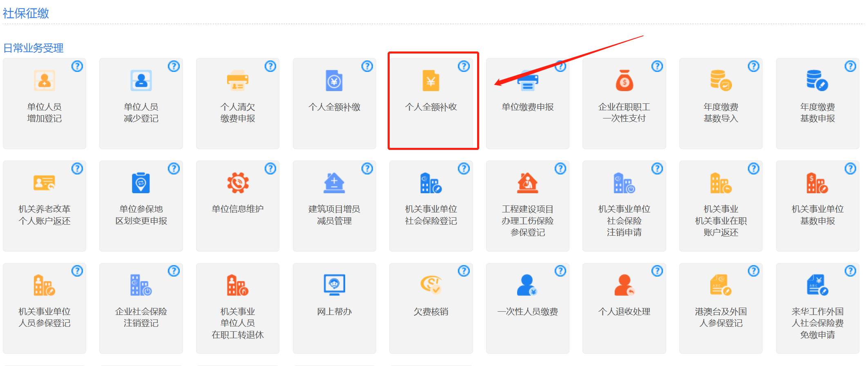The width and height of the screenshot is (868, 366).
Task: Open the 单位缴费申报 text link
Action: pos(527,107)
